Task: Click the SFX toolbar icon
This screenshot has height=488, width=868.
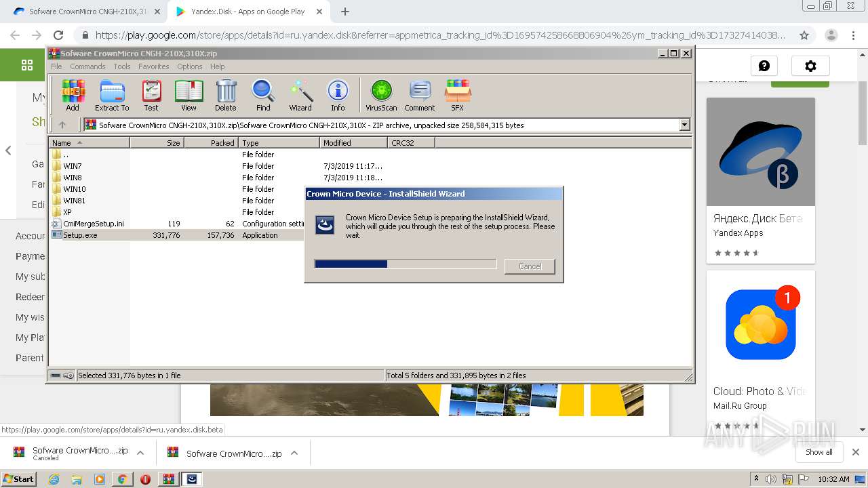Action: (458, 95)
